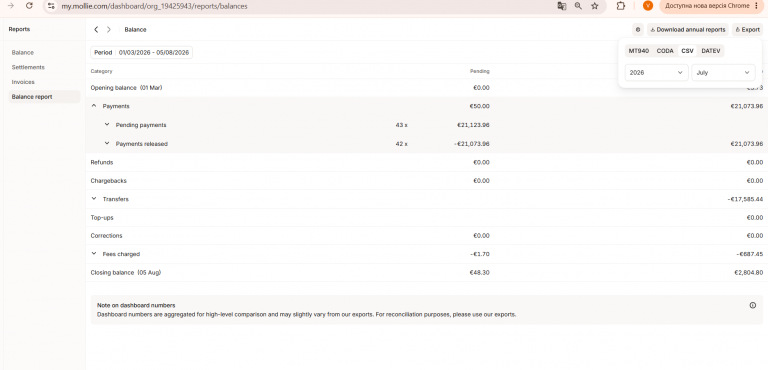Click the Refunds row label
Viewport: 768px width, 370px height.
102,162
